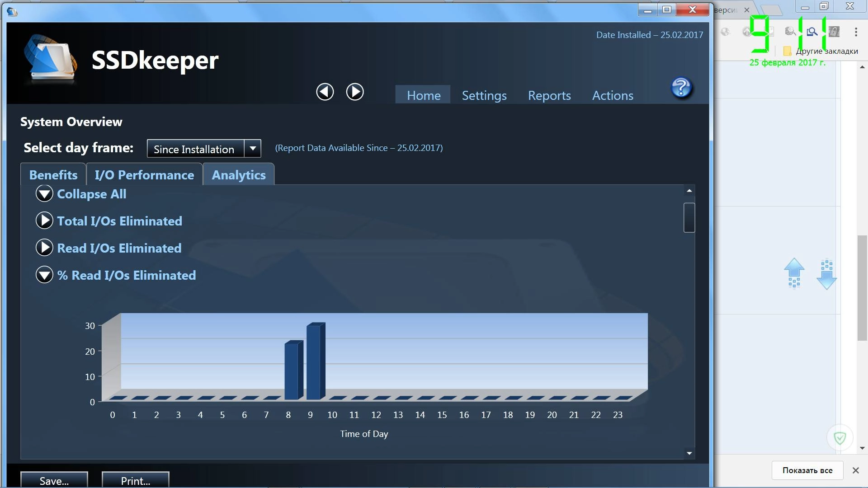The image size is (868, 488).
Task: Dismiss the browser downloads bar with X
Action: (x=855, y=470)
